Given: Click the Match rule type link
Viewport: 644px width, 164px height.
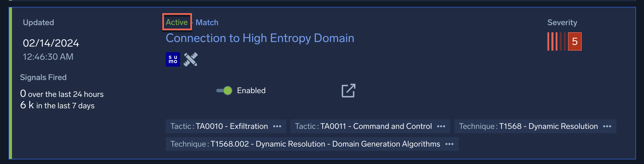Looking at the screenshot, I should point(207,23).
